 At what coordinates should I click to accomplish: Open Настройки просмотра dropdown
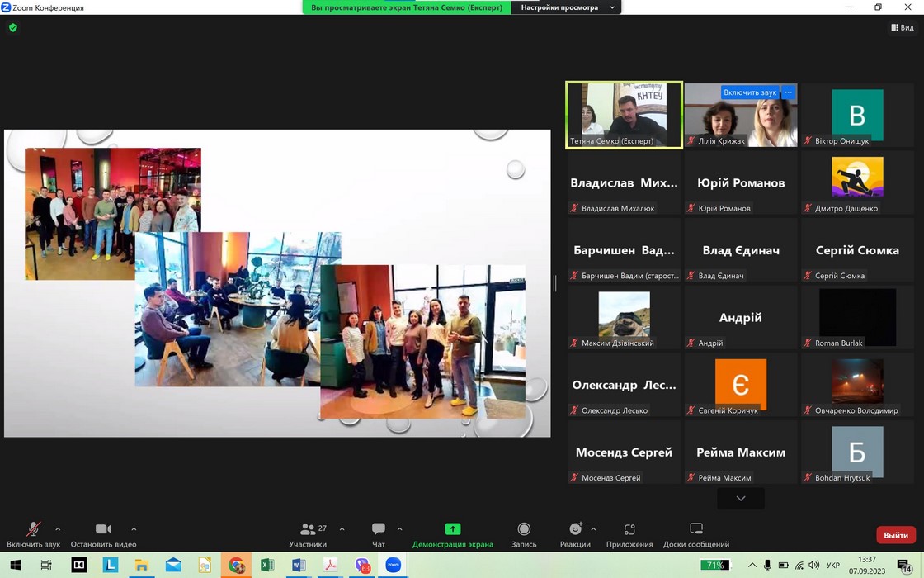tap(567, 7)
